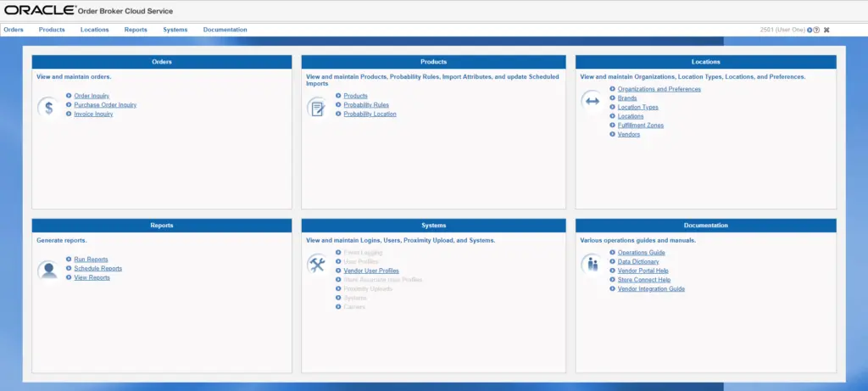
Task: Open the Data Dictionary link
Action: [x=638, y=261]
